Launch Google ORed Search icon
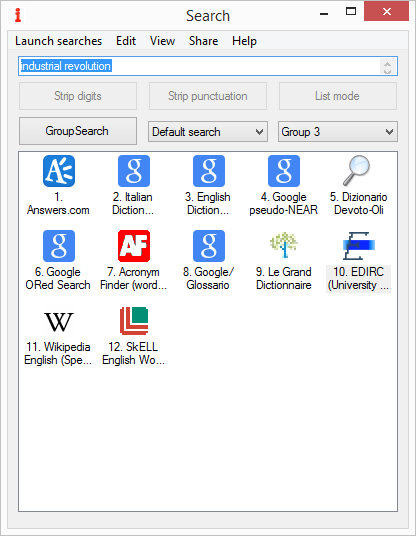 pos(59,246)
